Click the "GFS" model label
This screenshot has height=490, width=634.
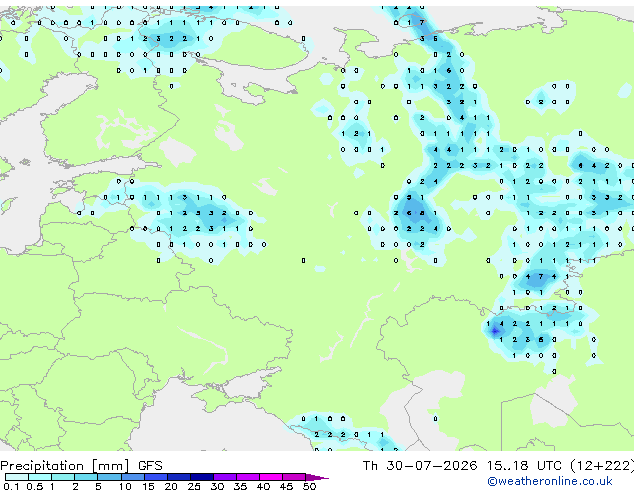tap(150, 466)
